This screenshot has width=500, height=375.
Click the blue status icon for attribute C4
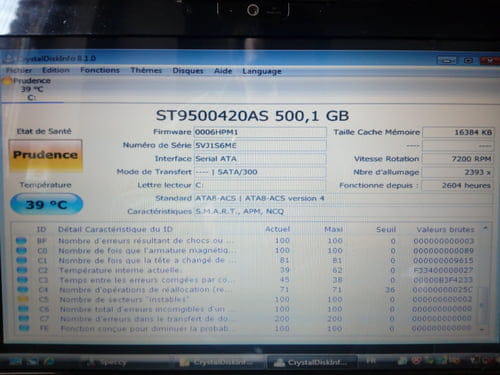pyautogui.click(x=23, y=290)
